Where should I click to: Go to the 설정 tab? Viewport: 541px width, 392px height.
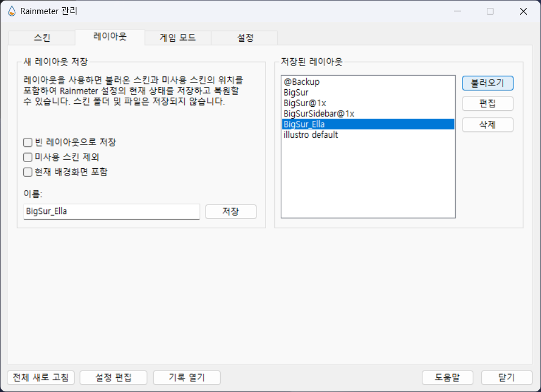coord(245,38)
